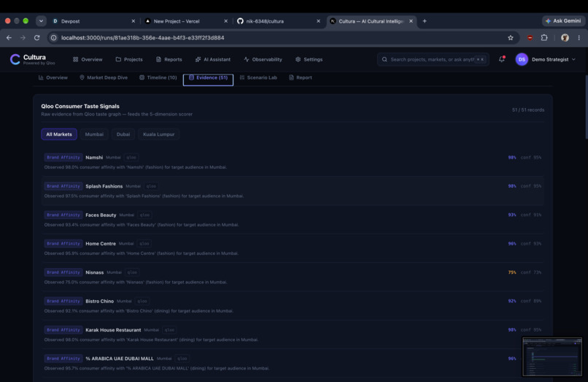
Task: Expand the Demo Strategist account dropdown
Action: [554, 59]
